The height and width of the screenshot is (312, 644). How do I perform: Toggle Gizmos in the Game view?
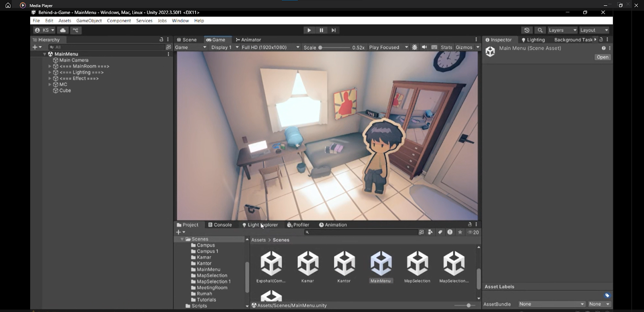coord(464,47)
